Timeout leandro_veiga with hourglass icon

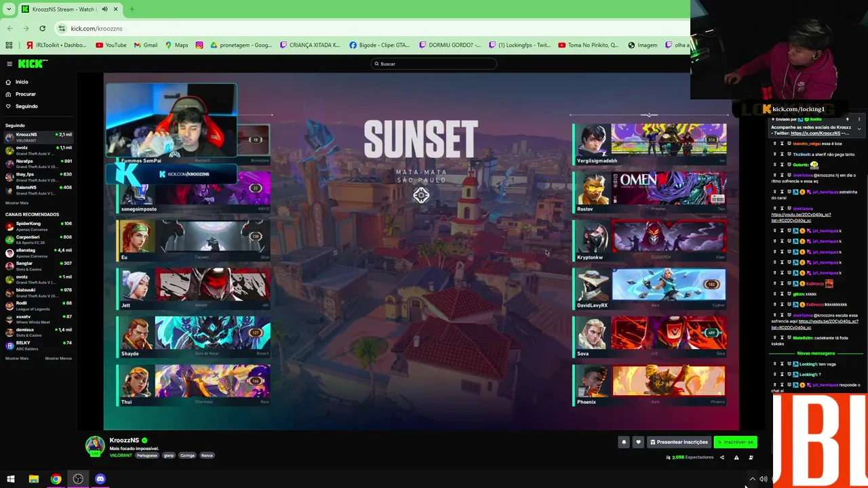pyautogui.click(x=782, y=144)
